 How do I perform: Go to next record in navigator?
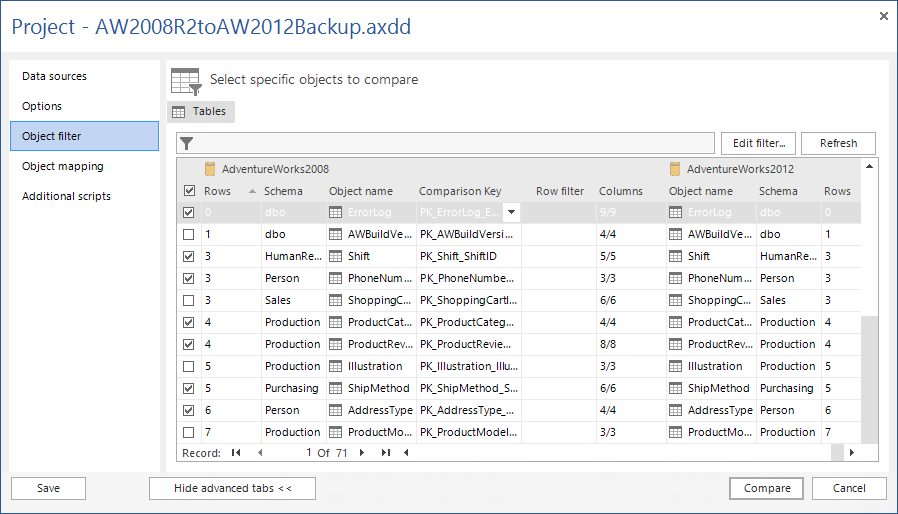pyautogui.click(x=362, y=453)
